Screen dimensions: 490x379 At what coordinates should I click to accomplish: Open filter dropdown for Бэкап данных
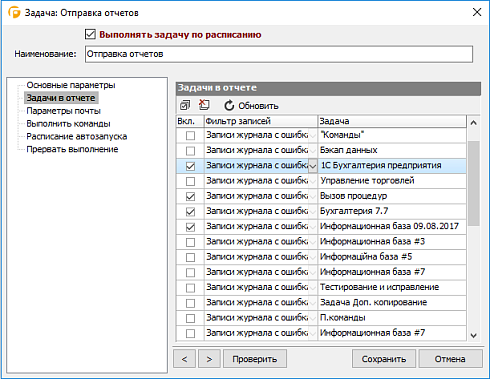click(313, 151)
